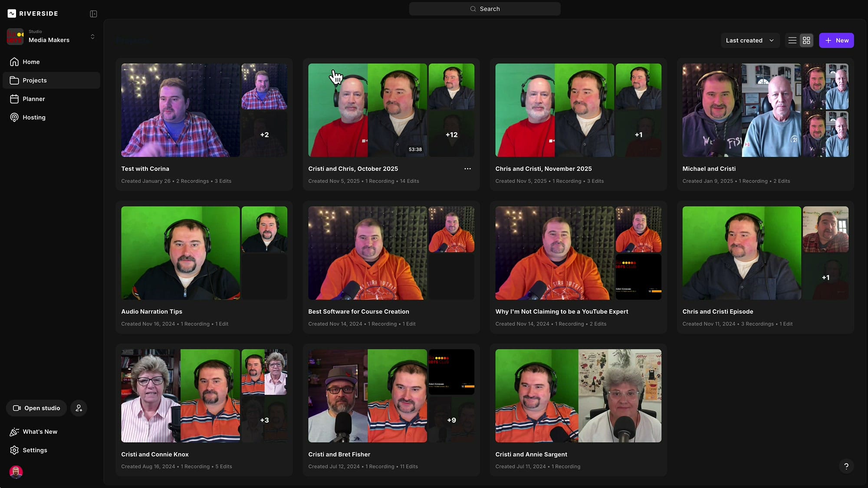Switch projects to grid view
Screen dimensions: 868x488
pyautogui.click(x=806, y=40)
